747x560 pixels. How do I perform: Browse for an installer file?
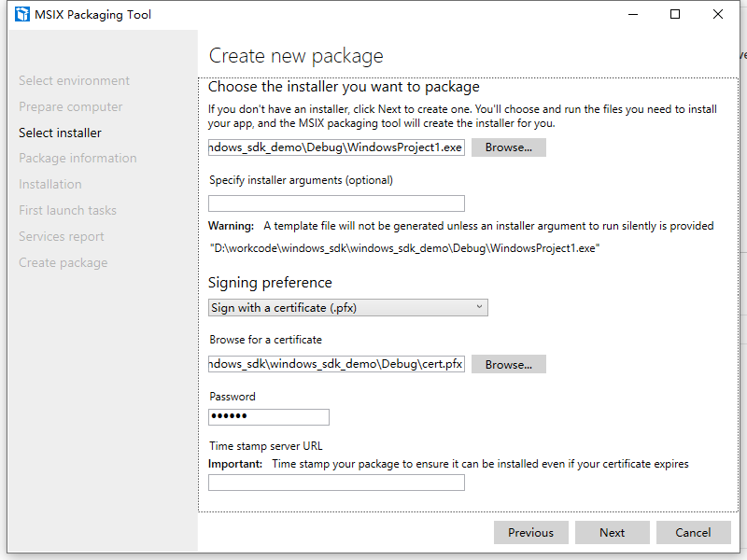508,147
